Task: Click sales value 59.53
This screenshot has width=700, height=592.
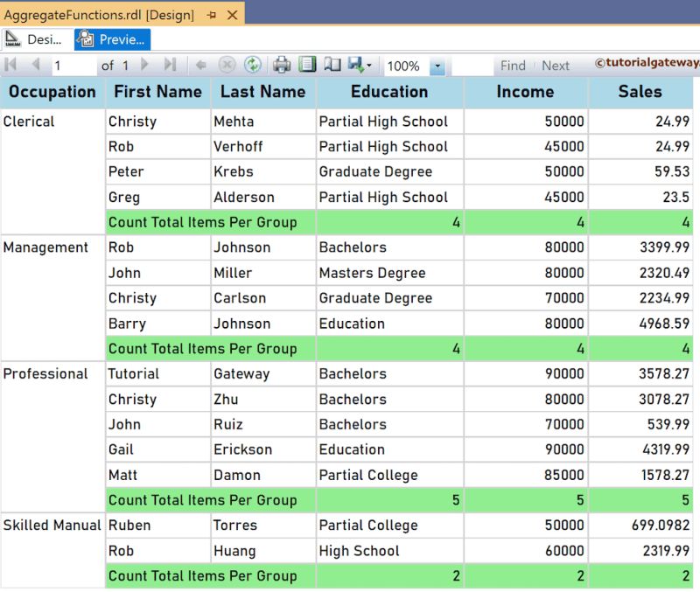Action: [640, 171]
